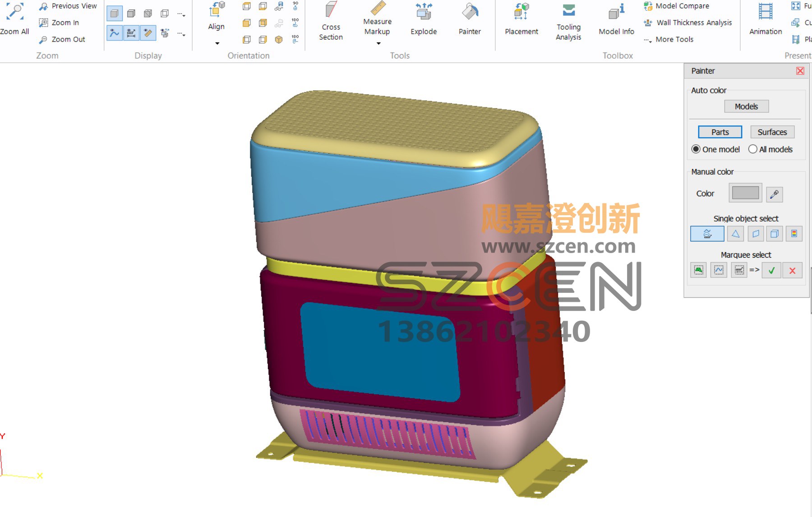Click the Measure Markup ruler icon
Image resolution: width=812 pixels, height=517 pixels.
(378, 8)
